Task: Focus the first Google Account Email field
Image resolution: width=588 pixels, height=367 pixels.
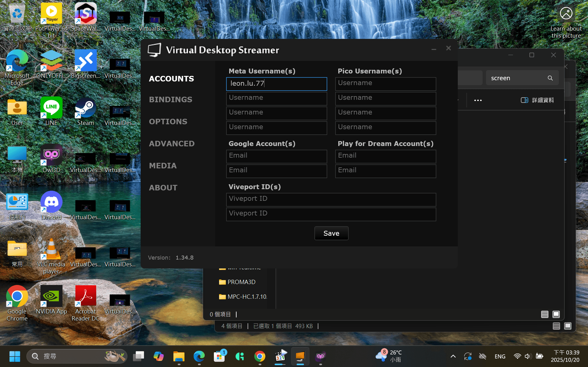Action: tap(276, 156)
